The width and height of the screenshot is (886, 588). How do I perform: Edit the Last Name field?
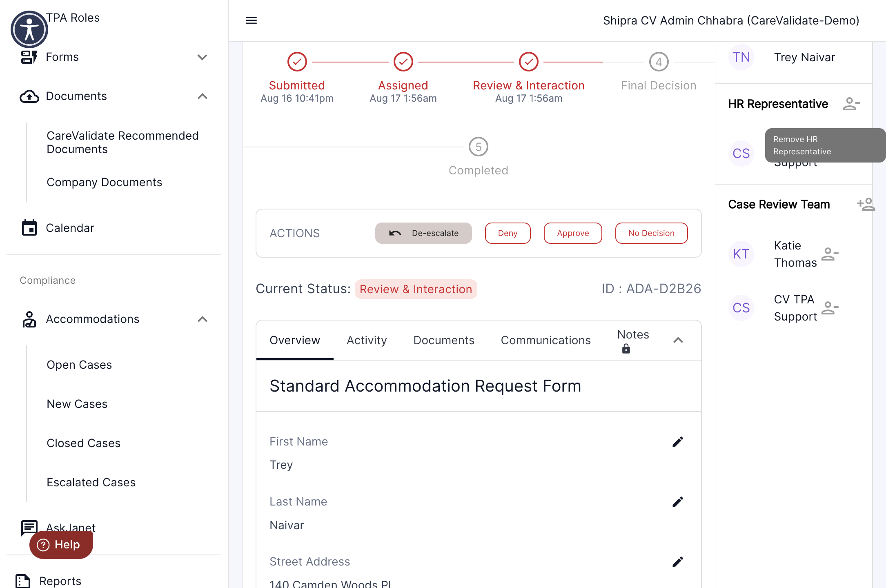point(678,502)
